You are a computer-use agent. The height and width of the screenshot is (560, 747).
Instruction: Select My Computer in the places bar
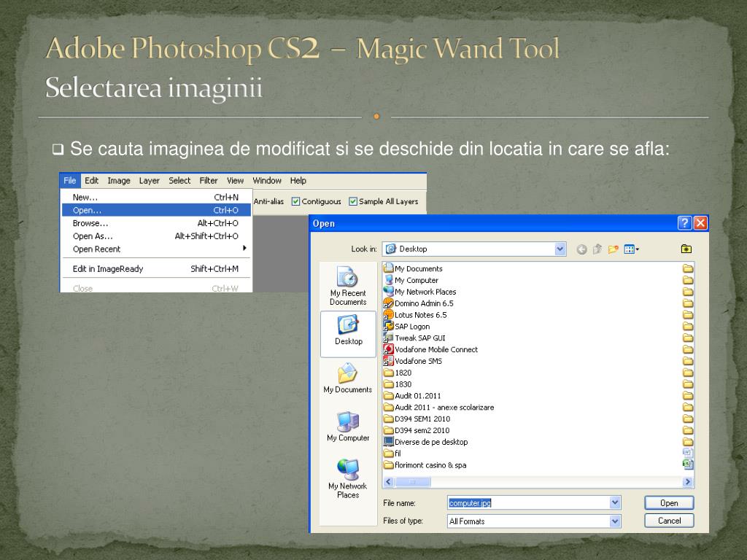(x=348, y=427)
